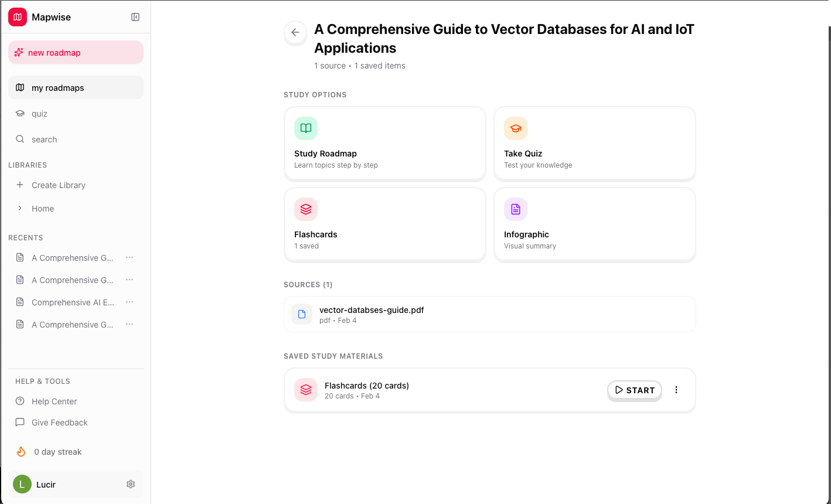Image resolution: width=831 pixels, height=504 pixels.
Task: Click the Take Quiz graduation cap icon
Action: click(516, 128)
